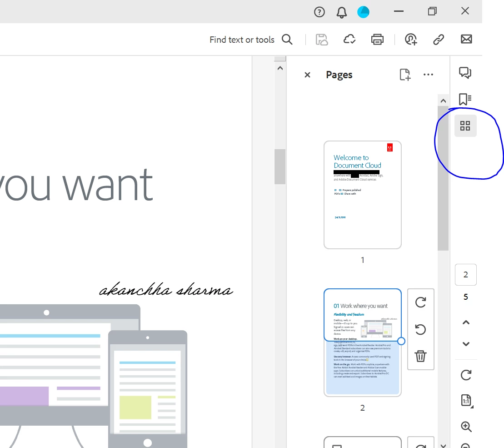Open Pages panel more options menu

428,75
